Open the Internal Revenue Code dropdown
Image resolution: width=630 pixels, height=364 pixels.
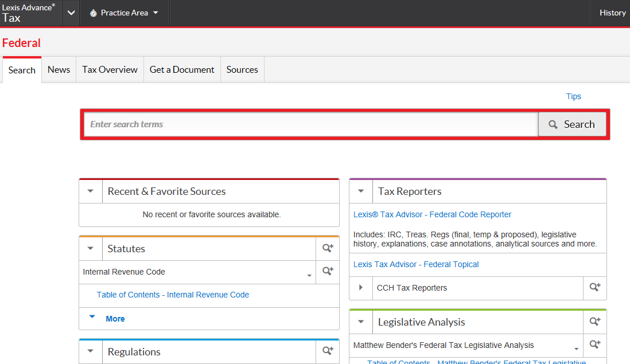(309, 276)
